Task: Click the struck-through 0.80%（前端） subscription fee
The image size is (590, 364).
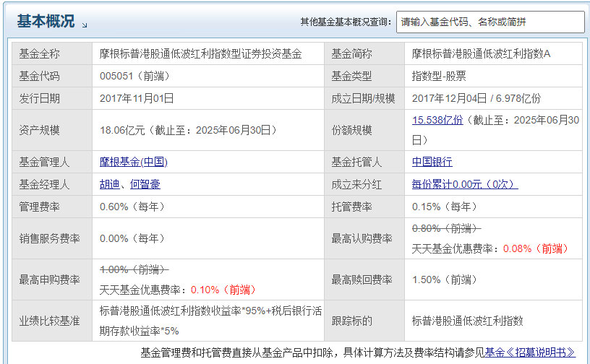Action: [446, 228]
